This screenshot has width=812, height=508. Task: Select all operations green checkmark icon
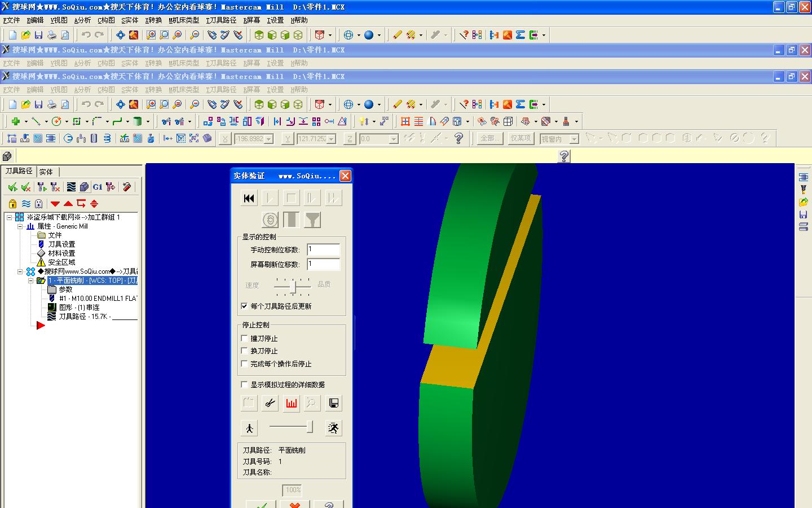click(x=12, y=187)
